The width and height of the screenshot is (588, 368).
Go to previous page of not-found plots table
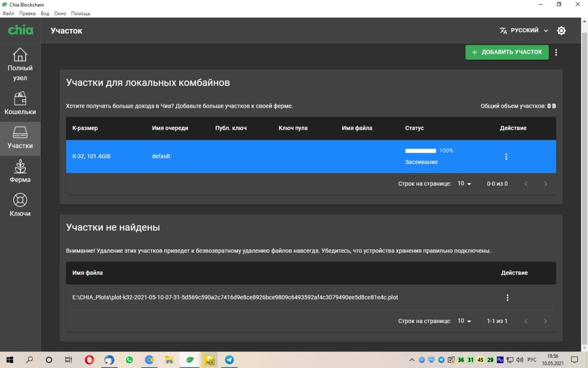526,321
